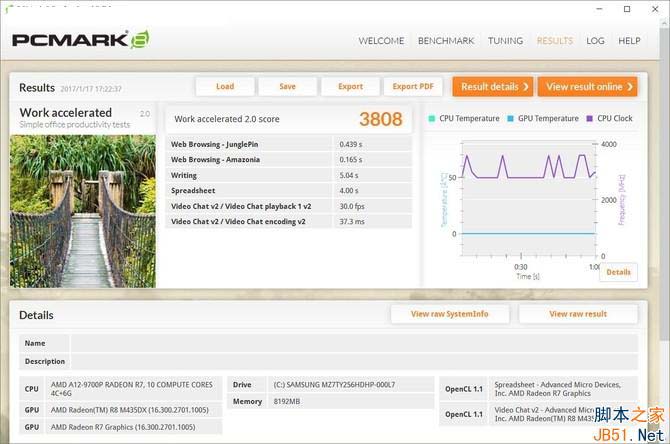Viewport: 670px width, 444px height.
Task: Open the LOG tab
Action: [x=595, y=41]
